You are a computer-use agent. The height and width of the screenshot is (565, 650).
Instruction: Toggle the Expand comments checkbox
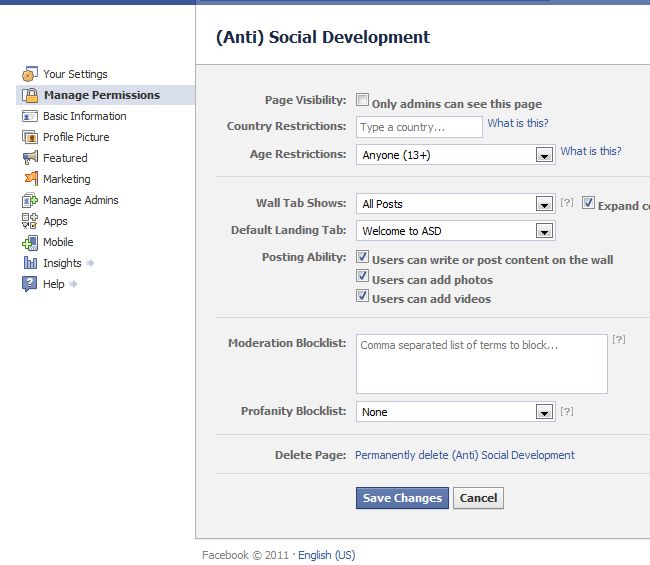click(x=588, y=202)
